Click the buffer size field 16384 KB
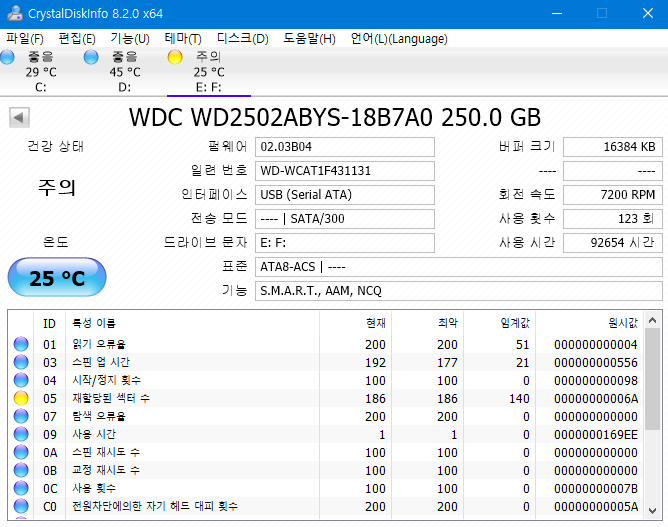Screen dimensions: 668x527 pos(613,147)
